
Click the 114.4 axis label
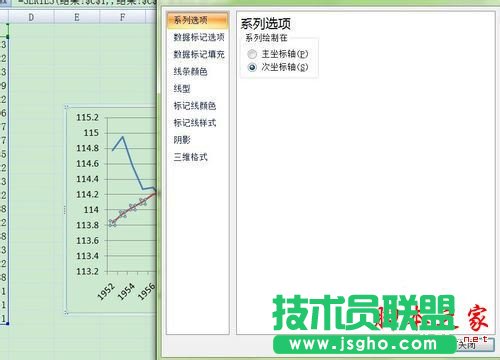coord(88,179)
